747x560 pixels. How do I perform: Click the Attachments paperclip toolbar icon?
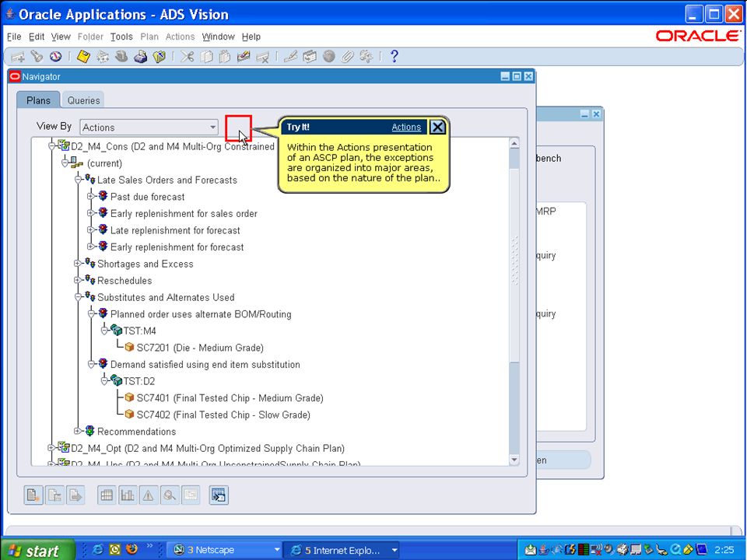pos(347,57)
